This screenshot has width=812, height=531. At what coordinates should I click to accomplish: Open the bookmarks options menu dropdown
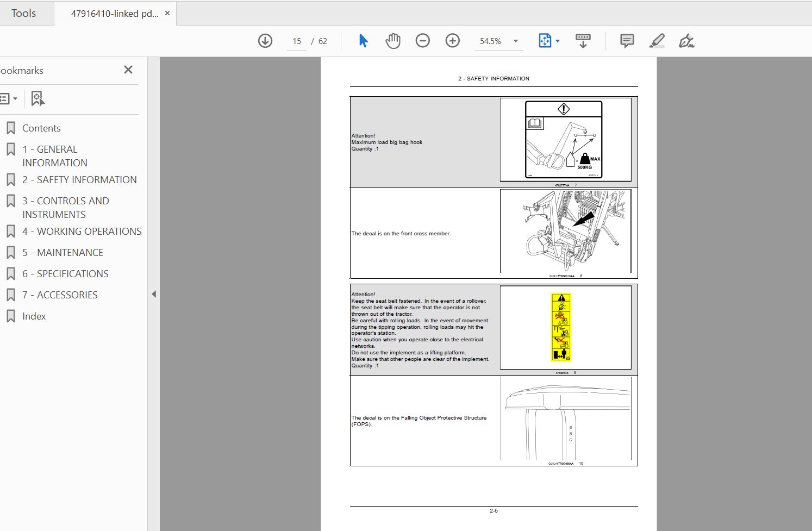tap(9, 98)
